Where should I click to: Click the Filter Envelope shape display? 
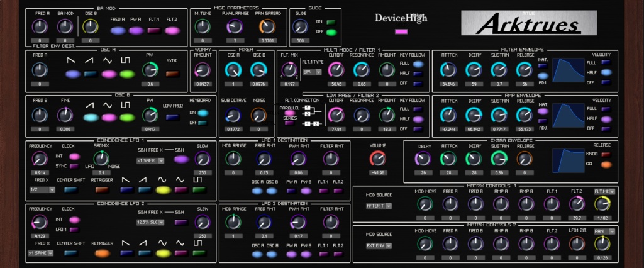click(x=569, y=70)
